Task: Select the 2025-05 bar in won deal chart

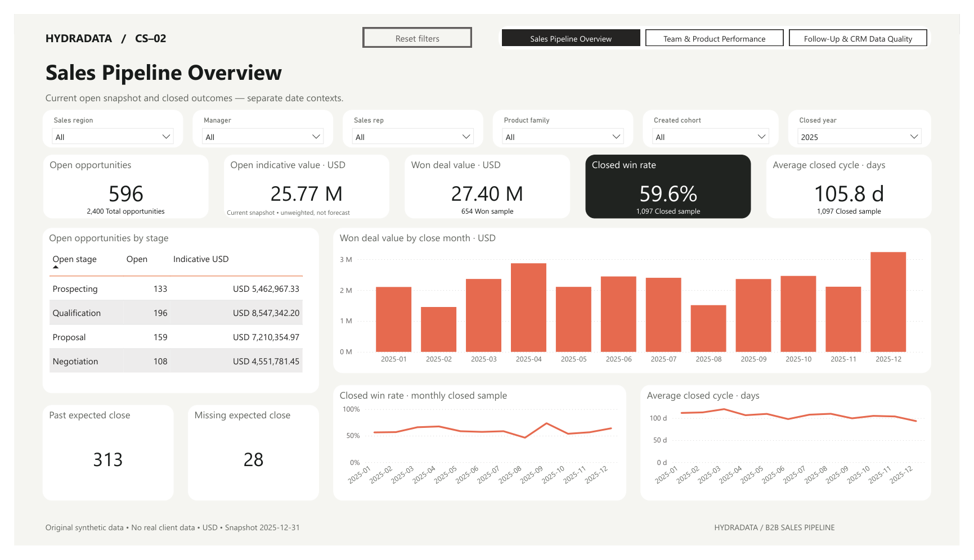Action: pos(573,319)
